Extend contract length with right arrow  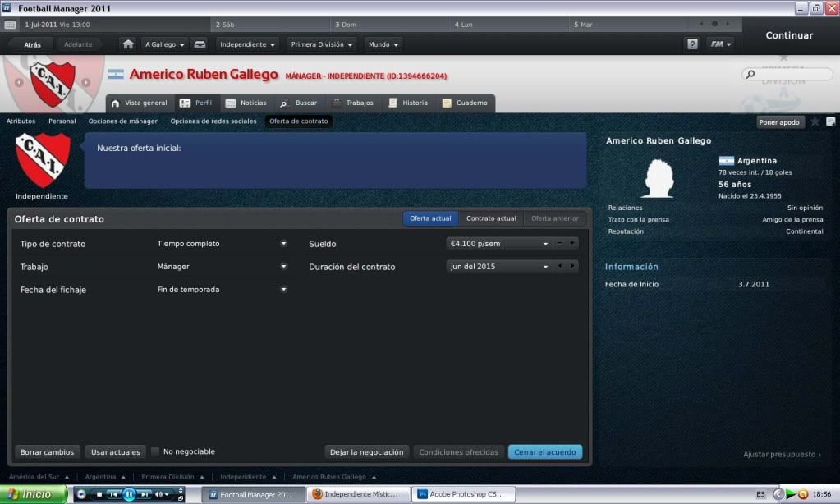(x=572, y=266)
